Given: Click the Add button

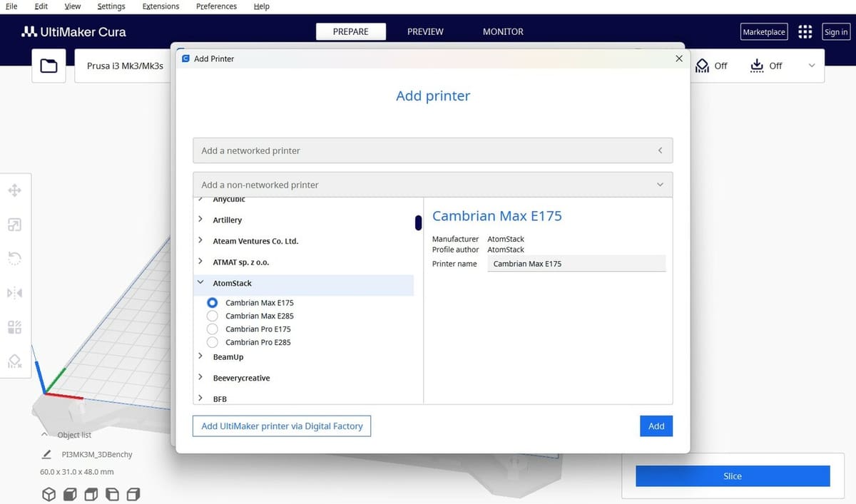Looking at the screenshot, I should coord(656,426).
